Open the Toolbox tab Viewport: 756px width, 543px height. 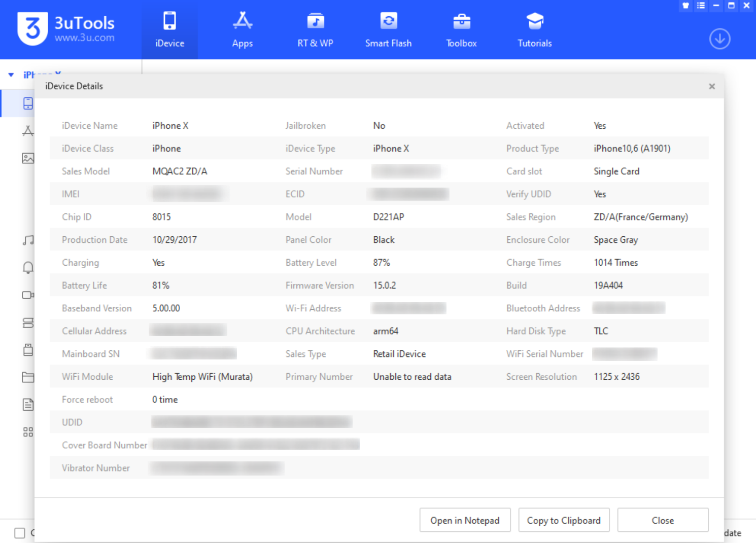461,30
